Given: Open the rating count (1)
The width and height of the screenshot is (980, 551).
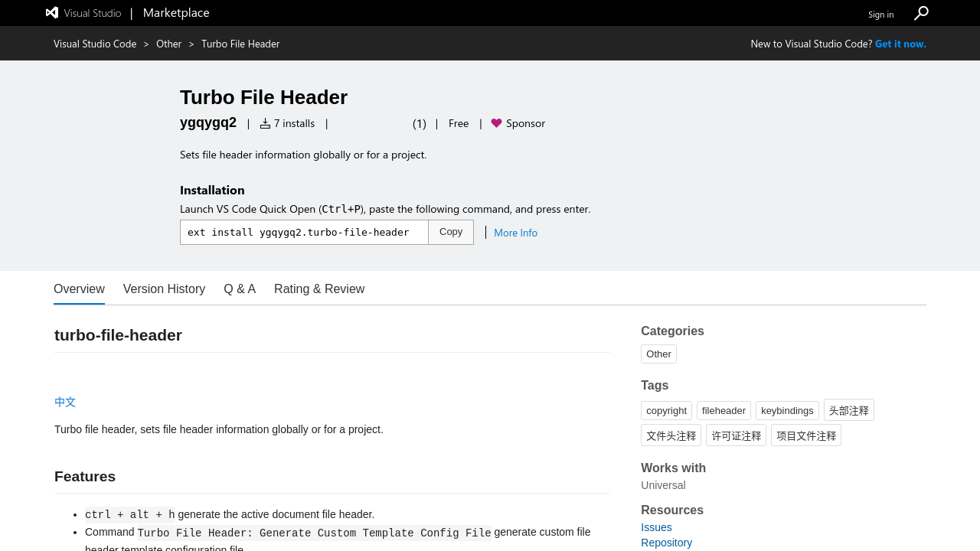Looking at the screenshot, I should [420, 123].
